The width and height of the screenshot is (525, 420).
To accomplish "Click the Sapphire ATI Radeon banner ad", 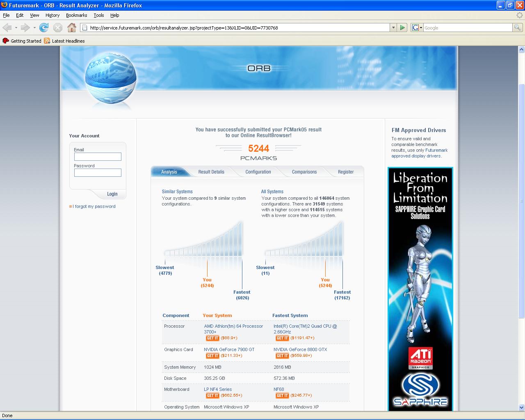I will click(x=420, y=289).
